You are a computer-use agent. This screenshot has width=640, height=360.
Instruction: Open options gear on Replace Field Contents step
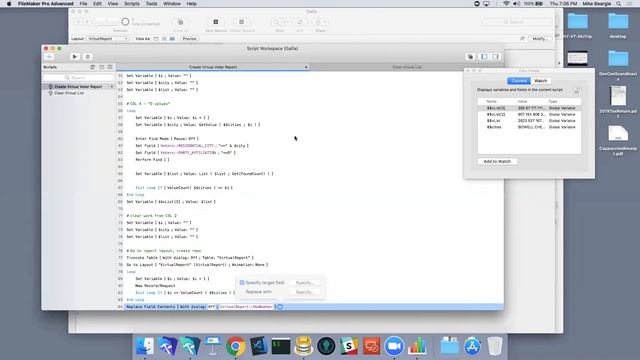(x=280, y=307)
